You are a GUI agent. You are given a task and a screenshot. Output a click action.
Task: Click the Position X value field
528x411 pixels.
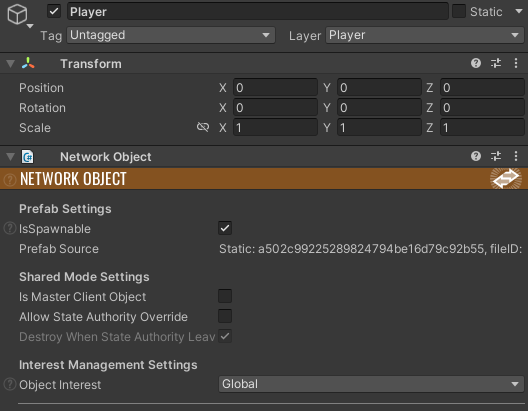click(x=275, y=88)
